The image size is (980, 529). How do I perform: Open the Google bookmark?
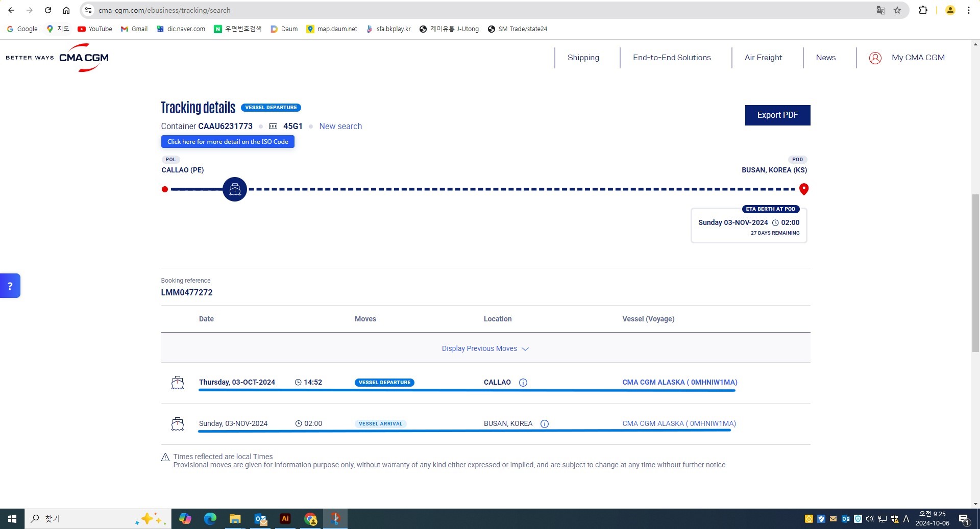pyautogui.click(x=22, y=29)
